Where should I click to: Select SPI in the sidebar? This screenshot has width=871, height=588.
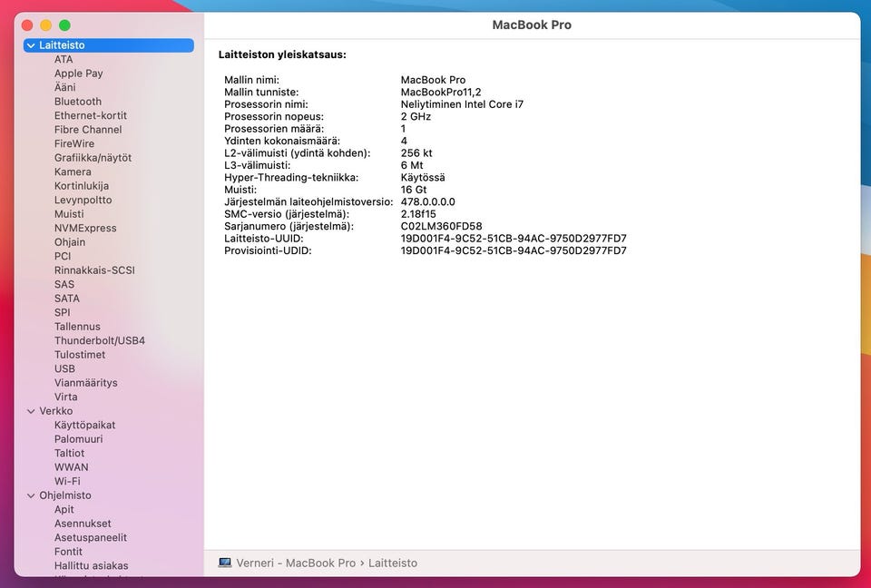(x=63, y=312)
